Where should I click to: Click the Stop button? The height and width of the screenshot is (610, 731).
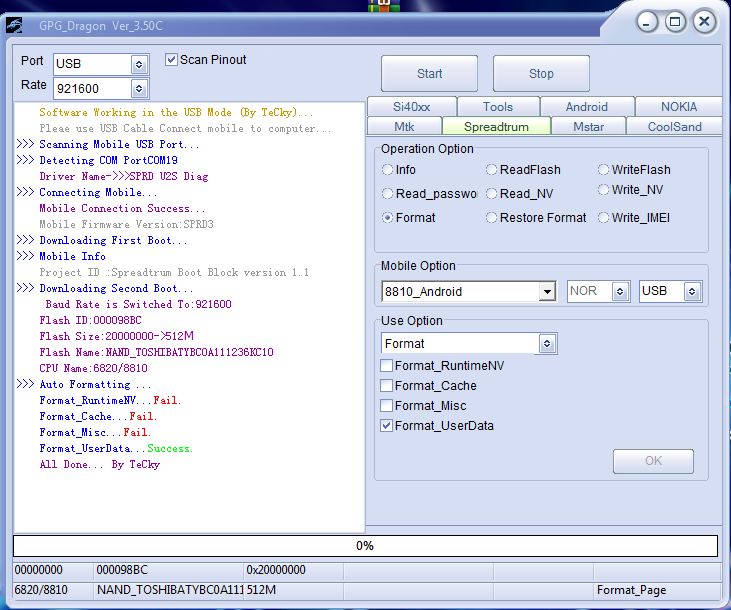coord(541,74)
